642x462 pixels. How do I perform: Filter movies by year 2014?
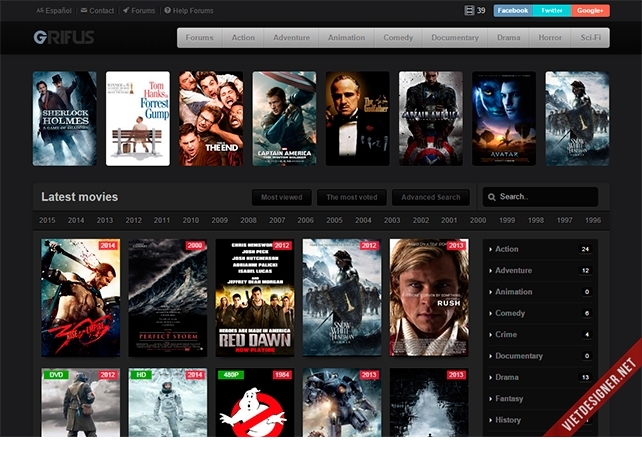[x=76, y=220]
